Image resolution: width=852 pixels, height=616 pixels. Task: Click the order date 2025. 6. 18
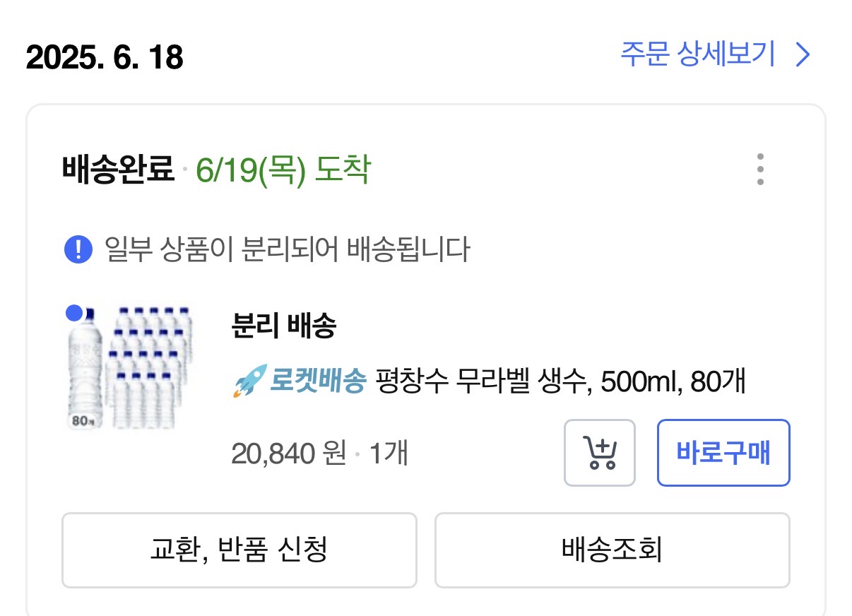coord(105,58)
